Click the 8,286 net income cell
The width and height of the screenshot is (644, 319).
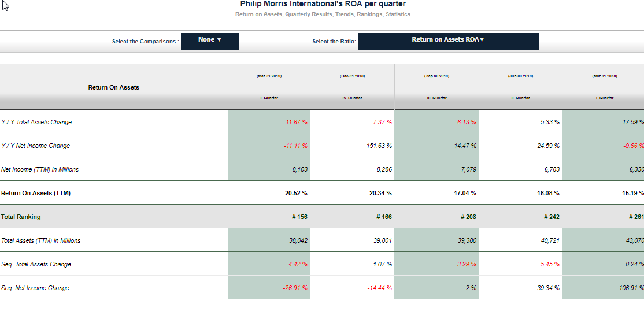[x=383, y=170]
